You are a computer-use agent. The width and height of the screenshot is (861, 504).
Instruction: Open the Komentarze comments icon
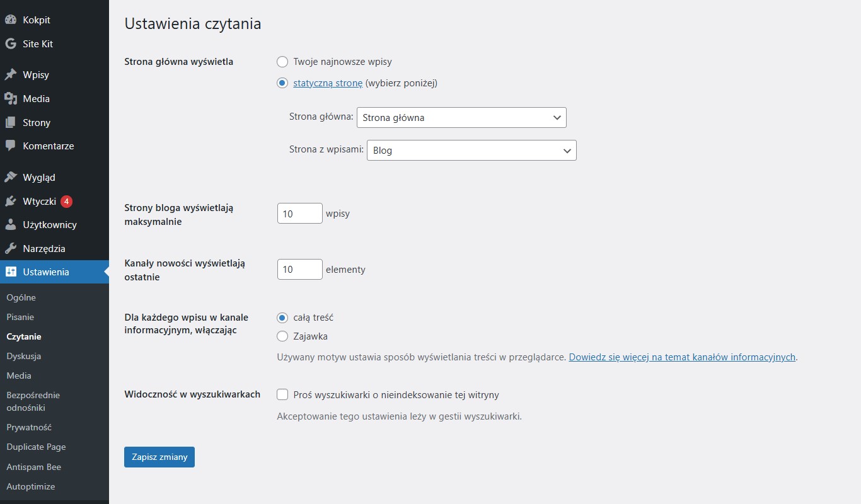10,146
